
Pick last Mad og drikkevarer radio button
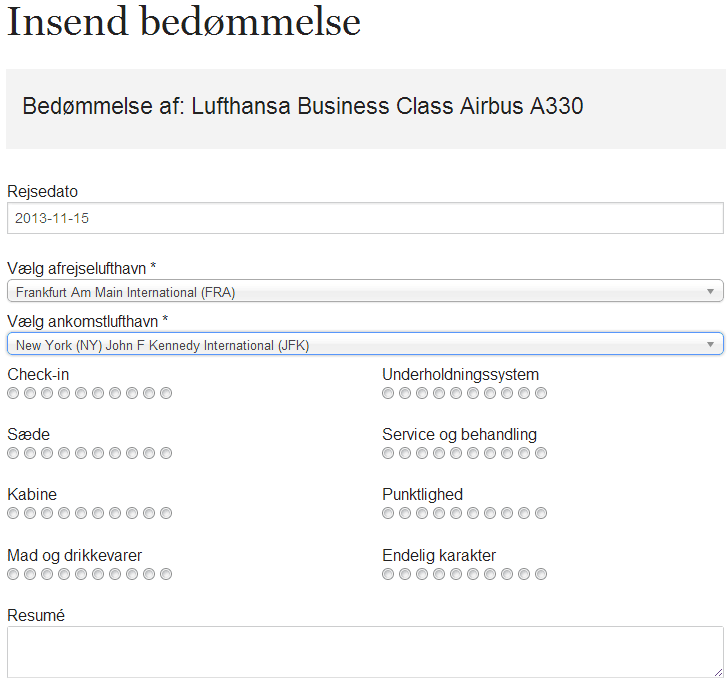(166, 574)
